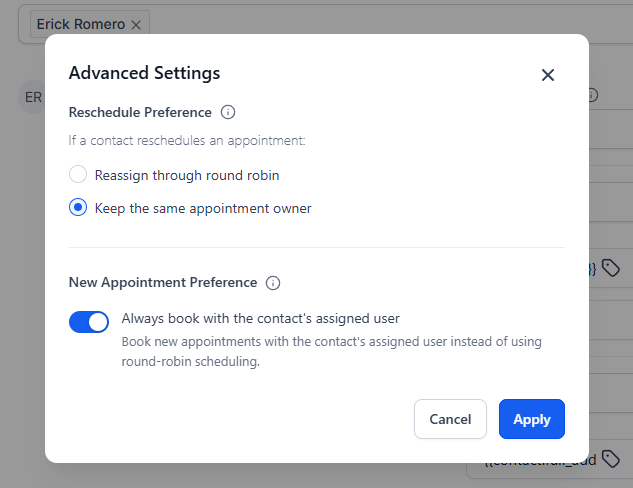This screenshot has width=633, height=488.
Task: Close the Advanced Settings dialog
Action: (547, 75)
